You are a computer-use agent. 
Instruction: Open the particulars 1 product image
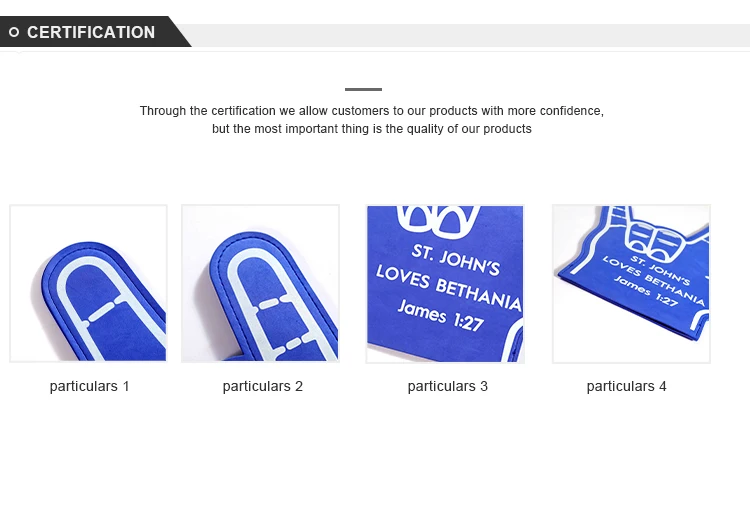[x=88, y=283]
